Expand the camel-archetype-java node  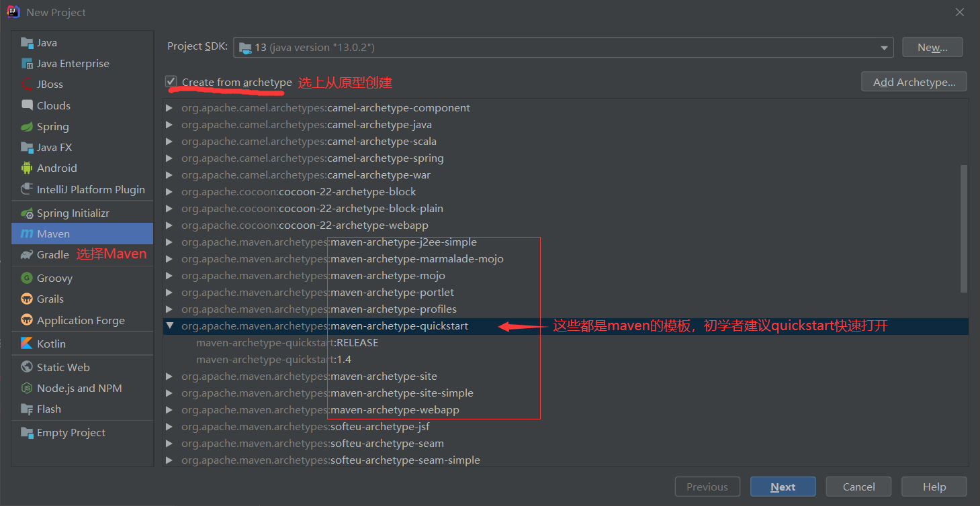(x=169, y=125)
